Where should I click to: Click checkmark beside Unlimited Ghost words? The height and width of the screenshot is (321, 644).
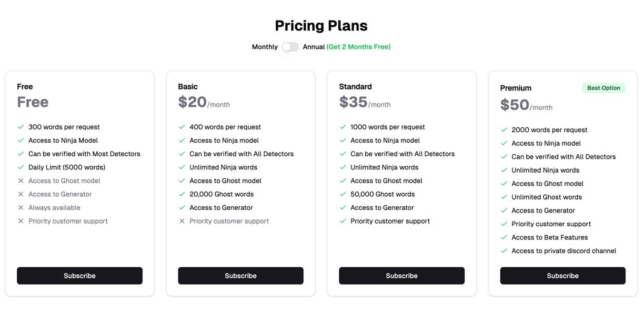tap(504, 197)
